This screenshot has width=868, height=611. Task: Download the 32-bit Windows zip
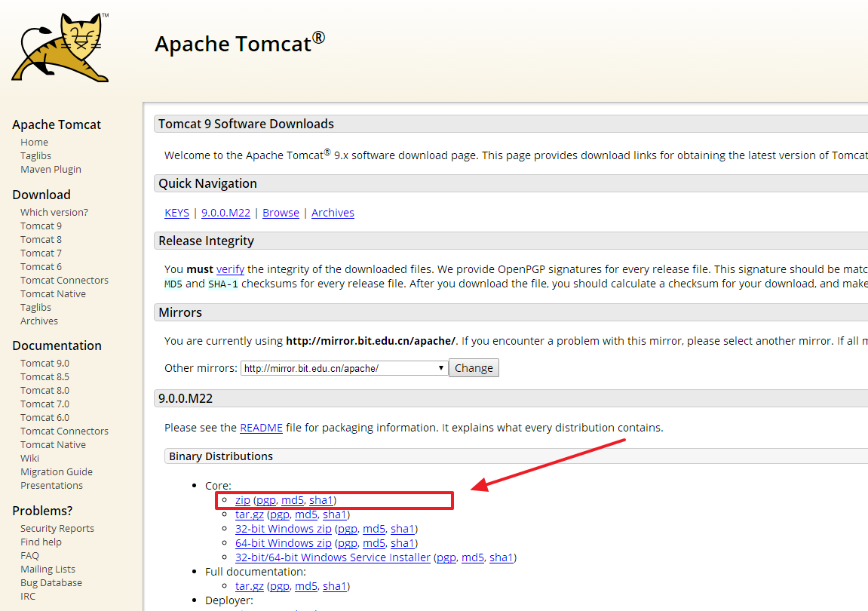[284, 529]
